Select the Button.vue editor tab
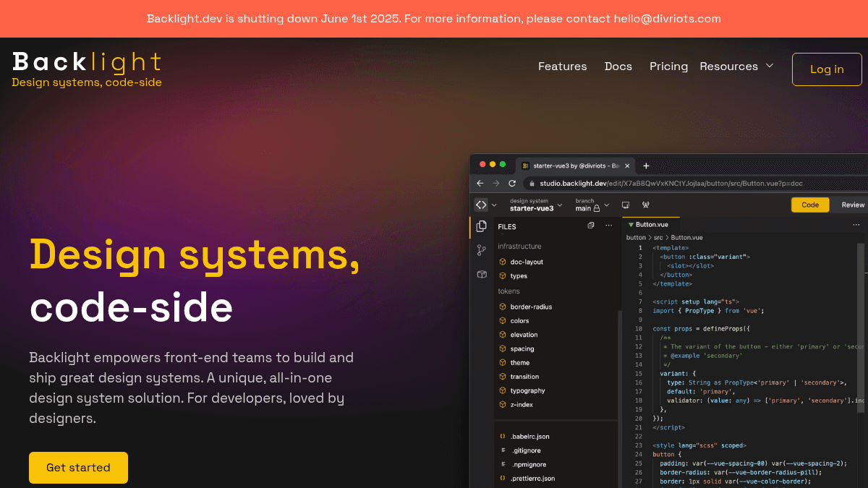The height and width of the screenshot is (488, 868). point(650,225)
